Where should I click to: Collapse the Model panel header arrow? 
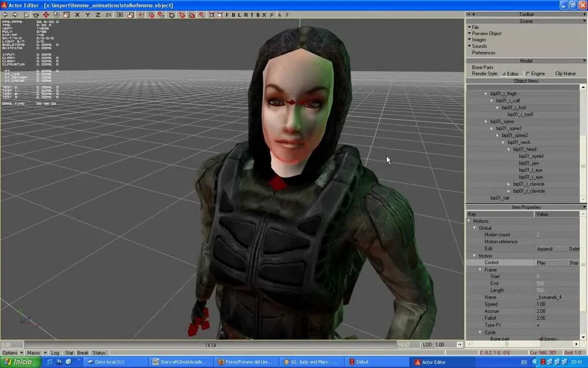pyautogui.click(x=584, y=60)
